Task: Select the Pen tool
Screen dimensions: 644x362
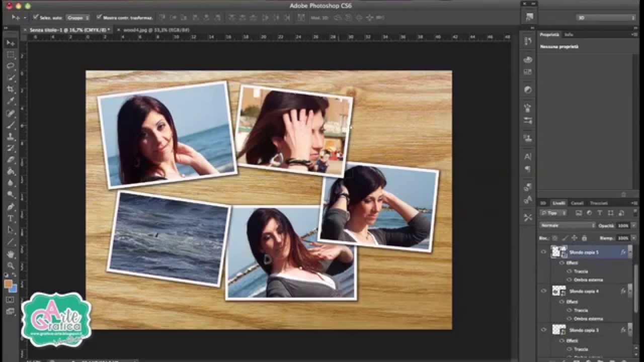Action: [x=11, y=207]
